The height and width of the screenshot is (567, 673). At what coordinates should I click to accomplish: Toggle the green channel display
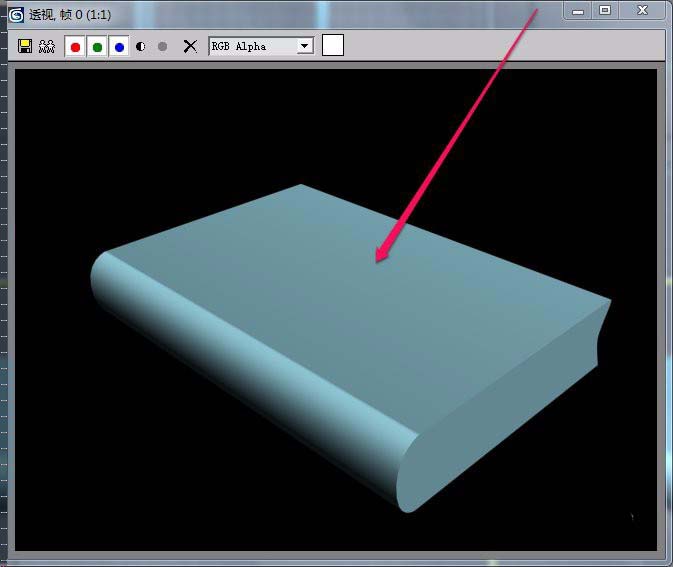click(x=97, y=46)
